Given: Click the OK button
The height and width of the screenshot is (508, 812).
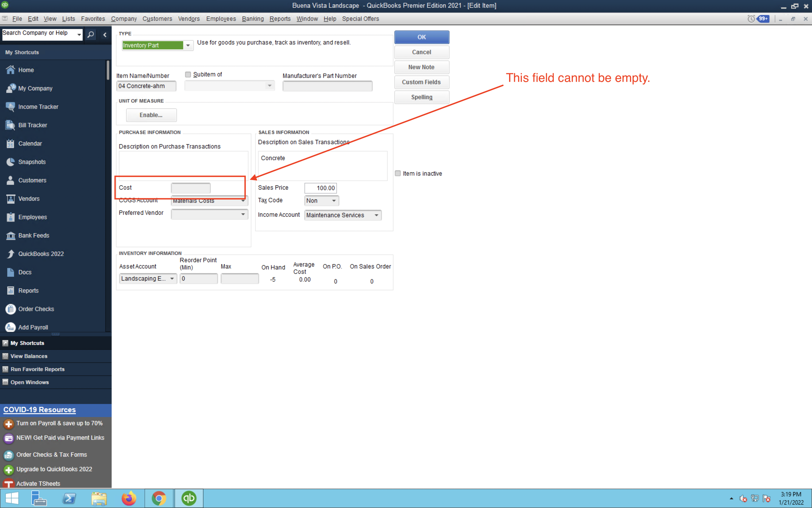Looking at the screenshot, I should click(421, 37).
